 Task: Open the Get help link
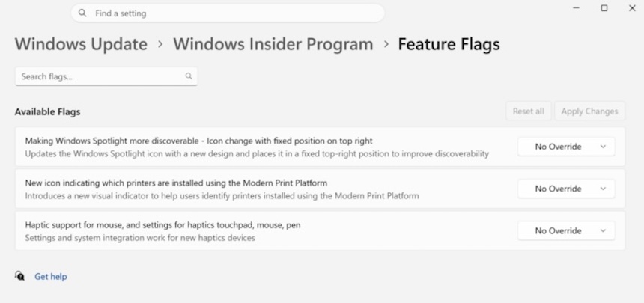click(51, 277)
